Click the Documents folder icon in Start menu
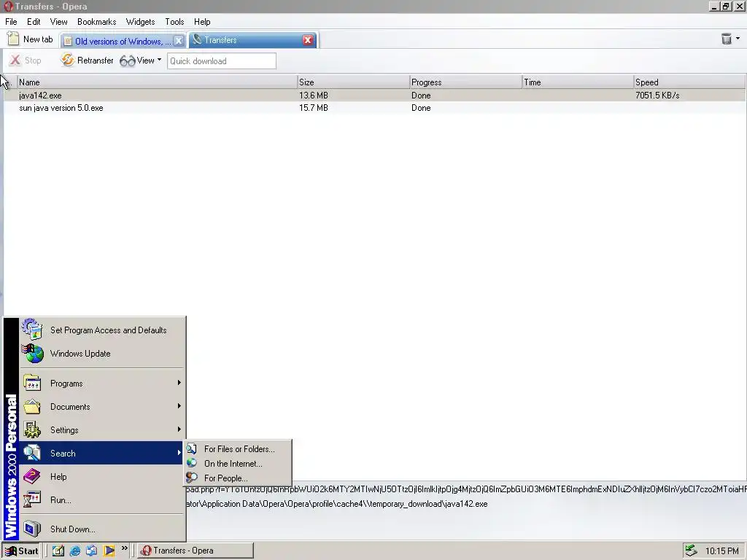 click(32, 406)
